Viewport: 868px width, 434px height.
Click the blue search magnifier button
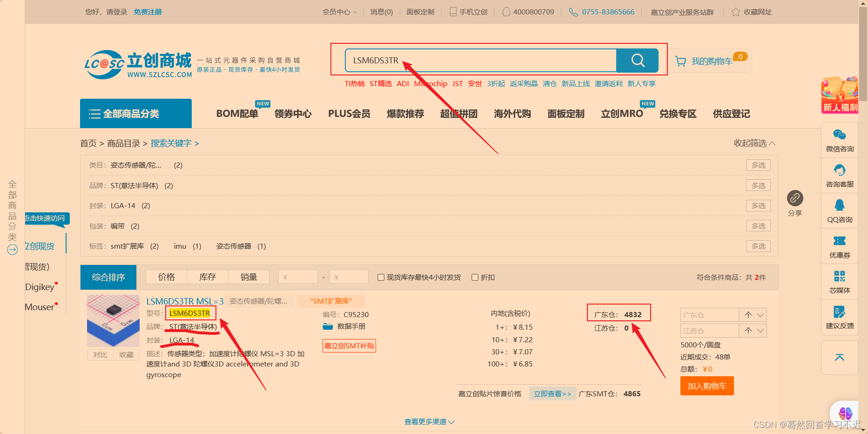click(x=637, y=61)
